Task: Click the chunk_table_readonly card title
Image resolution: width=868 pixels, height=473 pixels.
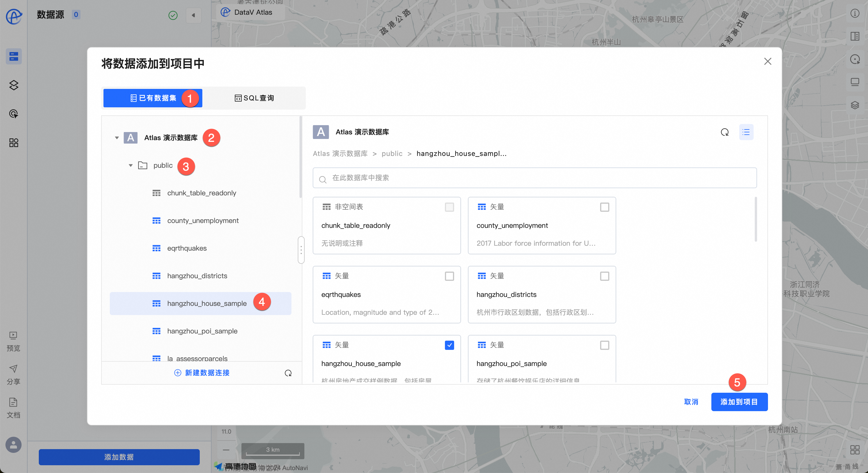Action: tap(356, 225)
